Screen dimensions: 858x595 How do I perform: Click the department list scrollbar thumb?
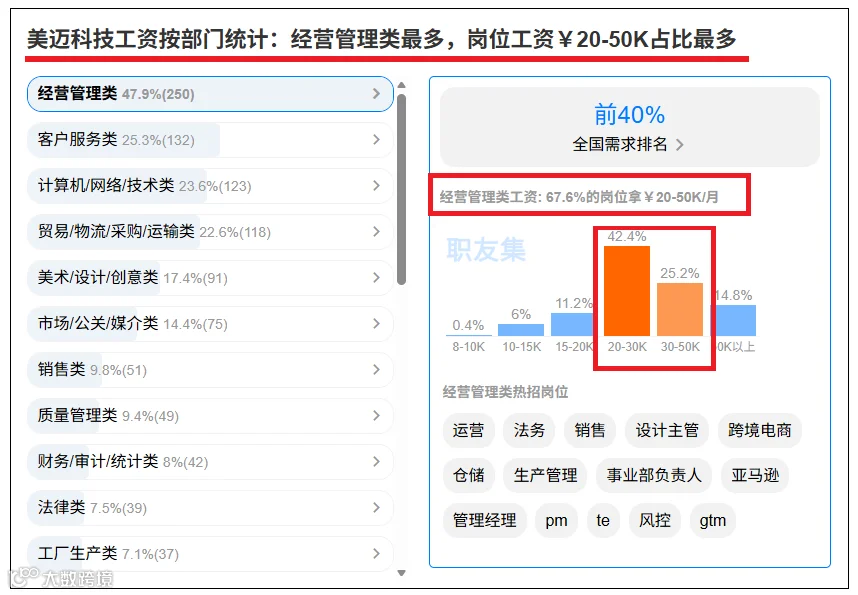point(402,189)
